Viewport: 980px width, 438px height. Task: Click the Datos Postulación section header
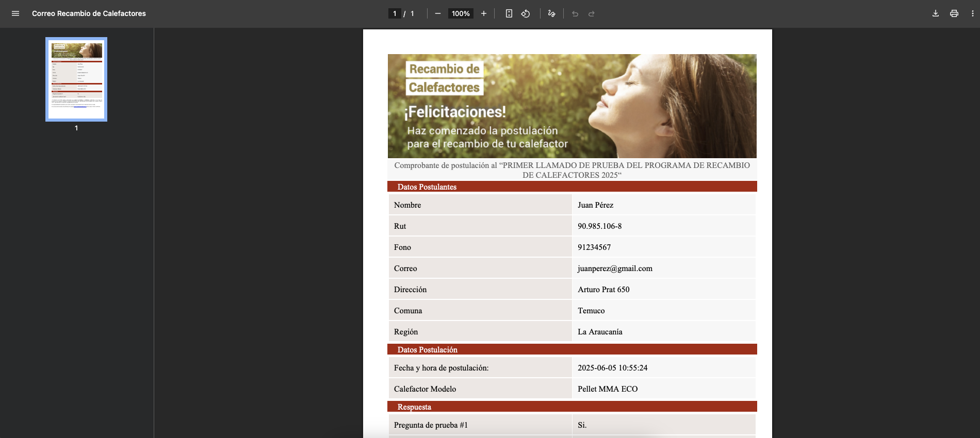[572, 349]
